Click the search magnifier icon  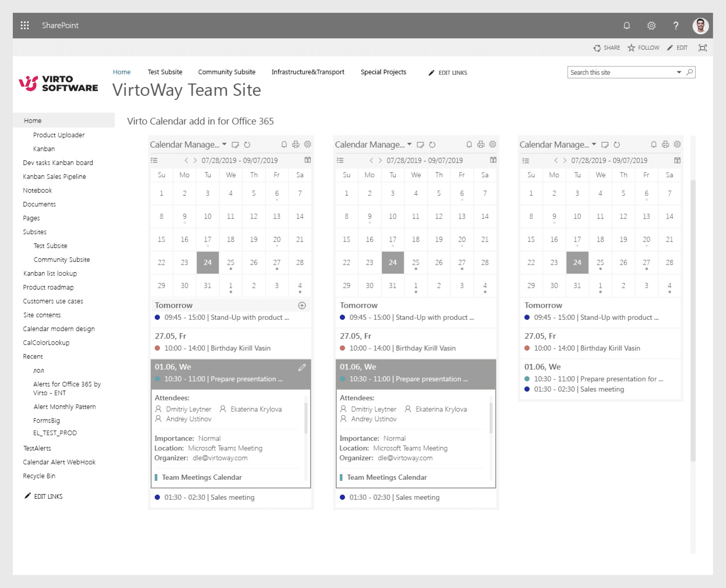click(x=690, y=72)
